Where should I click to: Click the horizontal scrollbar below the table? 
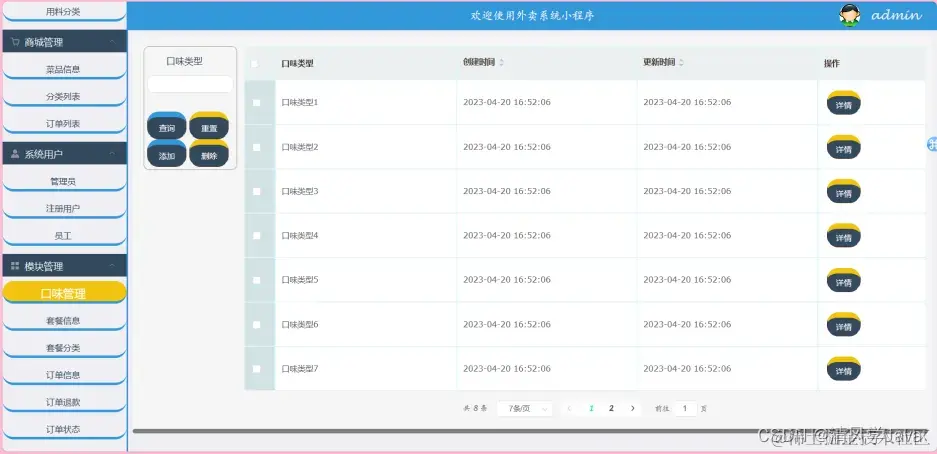pos(529,431)
